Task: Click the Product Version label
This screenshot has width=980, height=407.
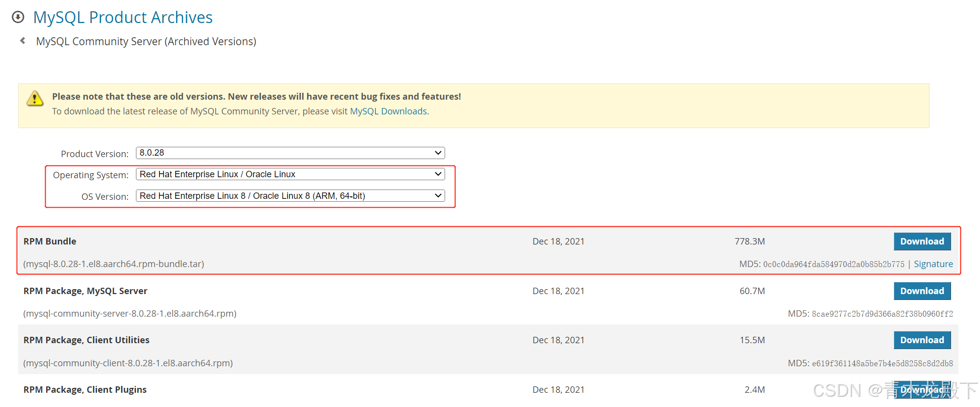Action: (95, 154)
